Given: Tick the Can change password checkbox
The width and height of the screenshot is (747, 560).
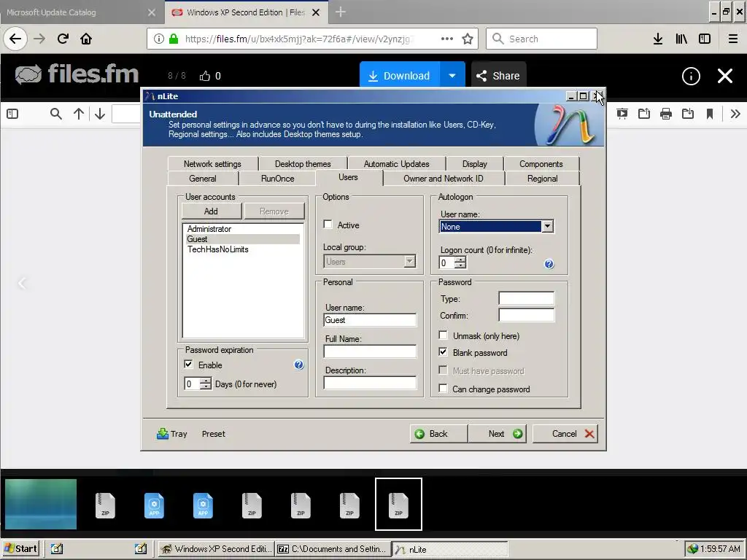Looking at the screenshot, I should click(443, 389).
